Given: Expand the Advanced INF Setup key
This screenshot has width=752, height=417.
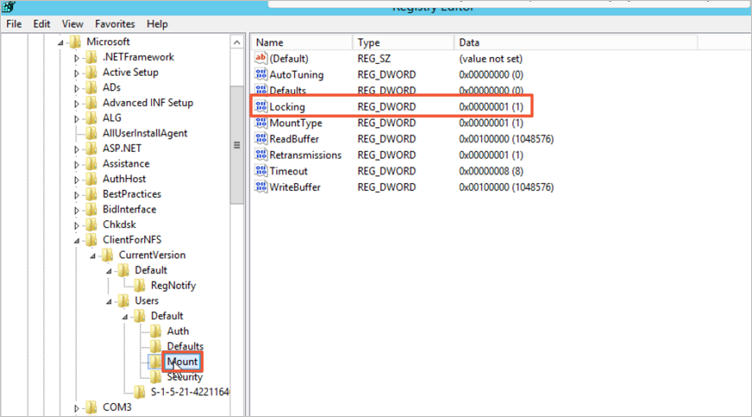Looking at the screenshot, I should 76,104.
